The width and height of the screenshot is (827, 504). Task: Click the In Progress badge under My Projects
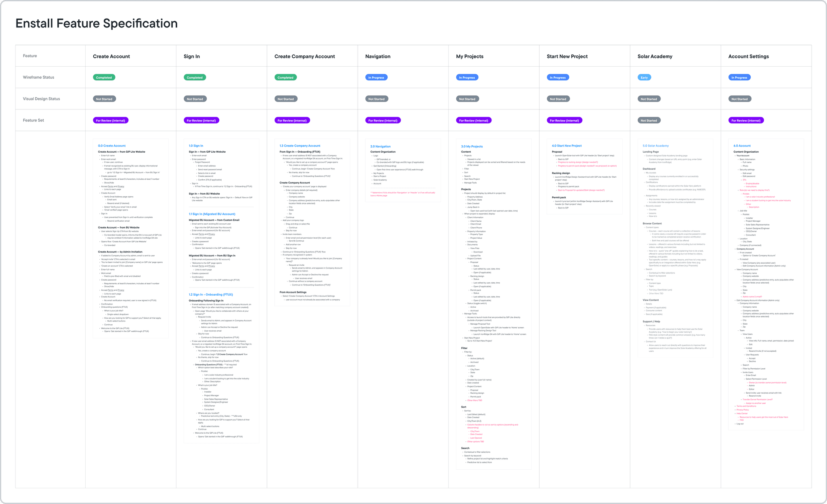467,78
